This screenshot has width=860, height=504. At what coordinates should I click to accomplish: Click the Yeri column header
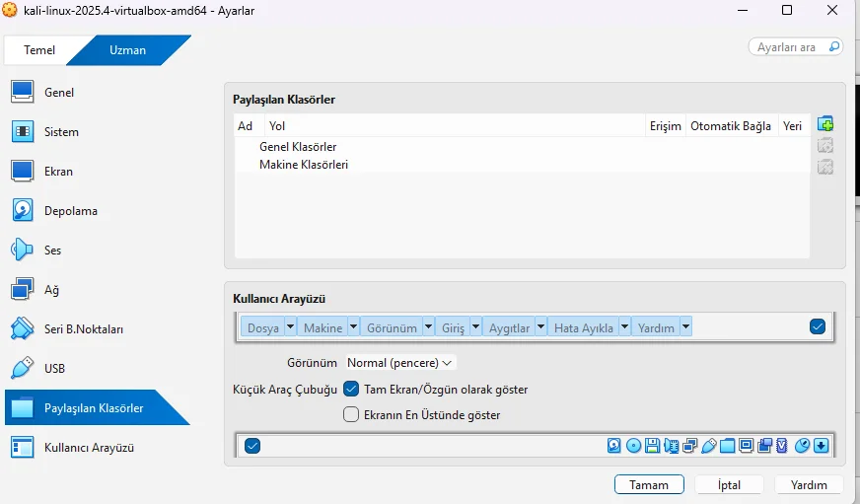(x=793, y=125)
